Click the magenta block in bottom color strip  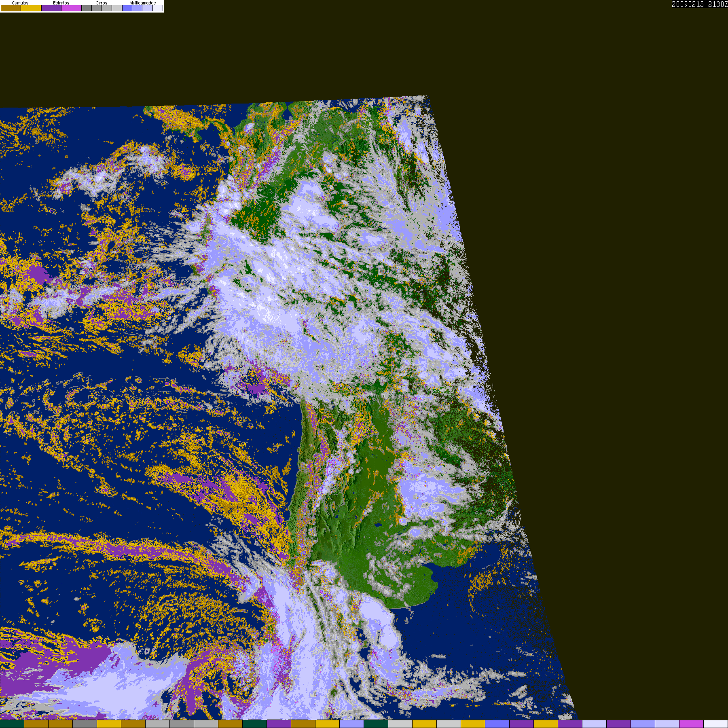pos(692,724)
